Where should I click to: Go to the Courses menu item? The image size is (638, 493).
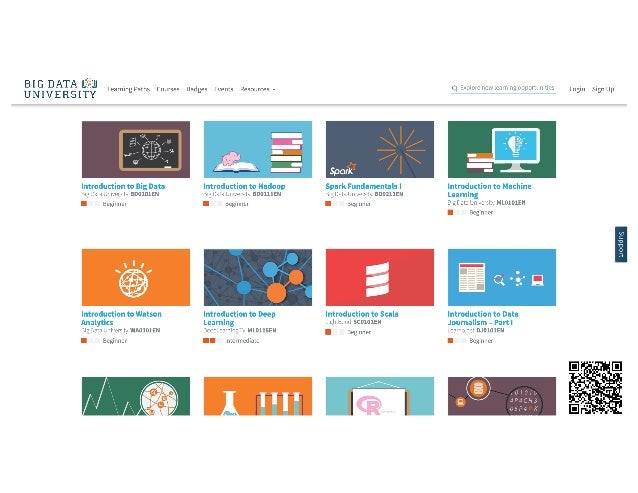(168, 89)
